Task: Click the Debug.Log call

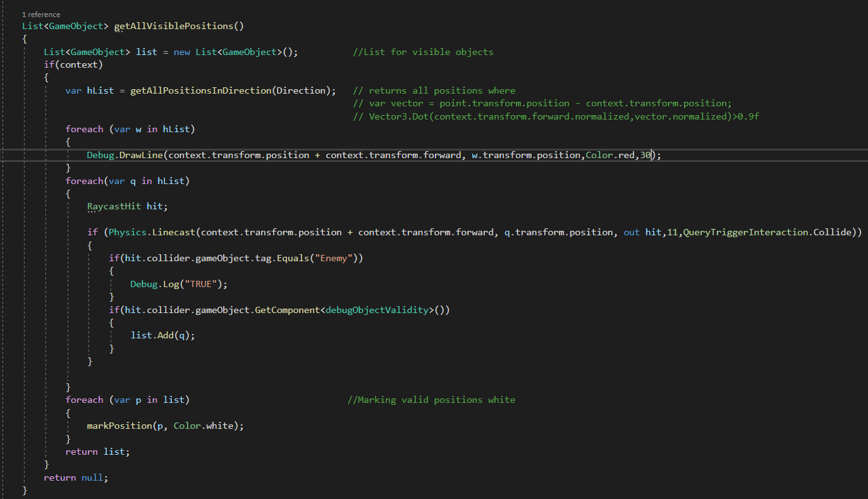Action: point(154,284)
